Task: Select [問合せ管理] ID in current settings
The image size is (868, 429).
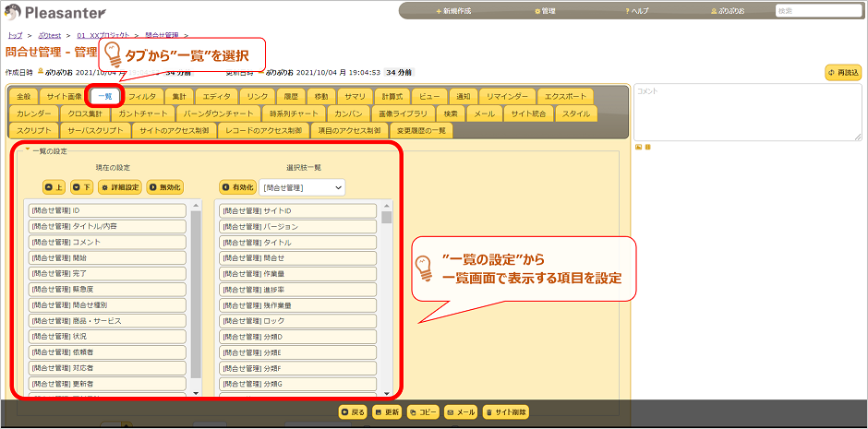Action: 107,210
